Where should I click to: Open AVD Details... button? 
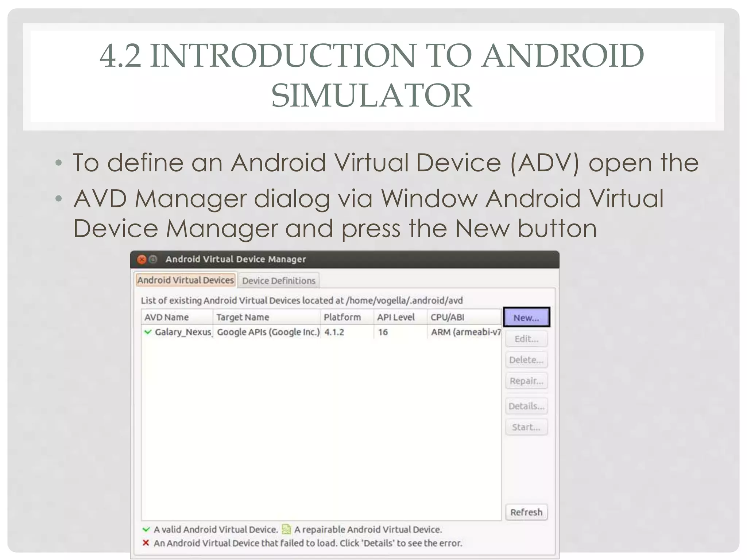(x=526, y=406)
